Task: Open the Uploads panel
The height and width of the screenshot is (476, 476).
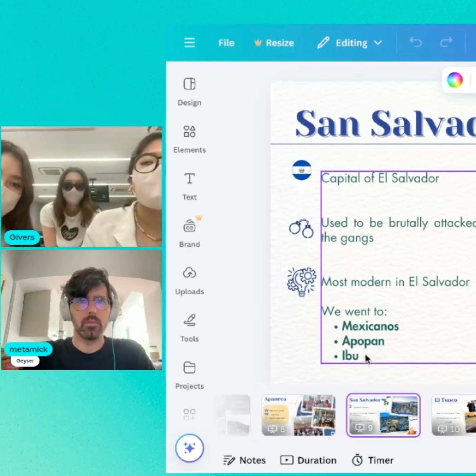Action: pos(189,280)
